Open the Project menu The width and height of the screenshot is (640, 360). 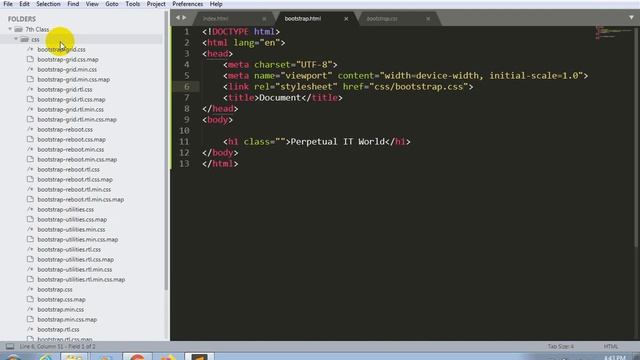156,4
